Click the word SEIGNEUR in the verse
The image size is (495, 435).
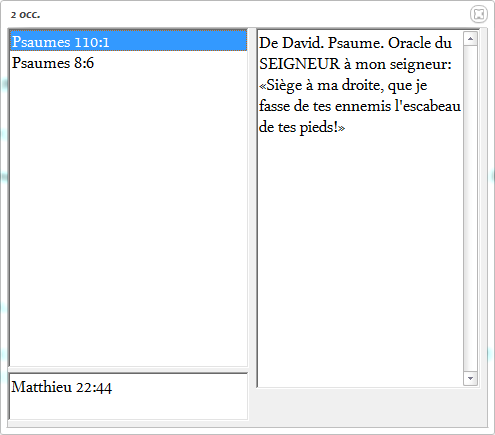pos(299,64)
